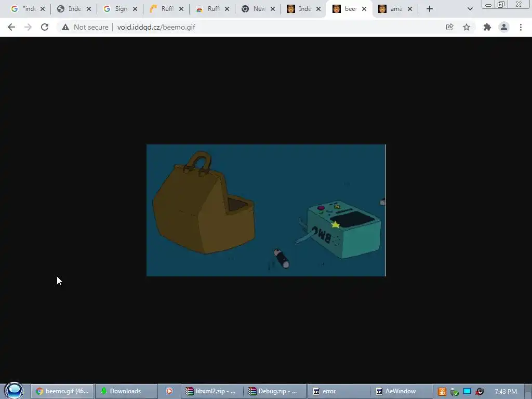532x399 pixels.
Task: Select beemo.gif Chrome taskbar button
Action: tap(62, 391)
